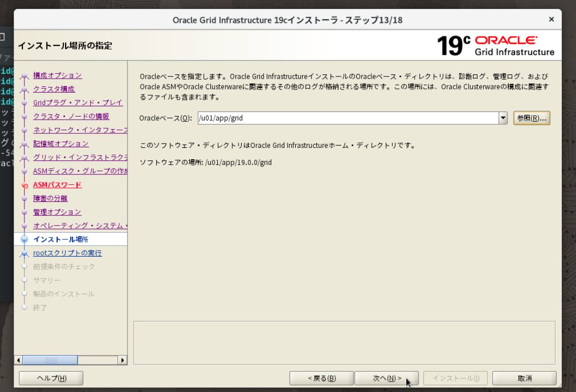Jump to 記憶域オプション step

(60, 144)
